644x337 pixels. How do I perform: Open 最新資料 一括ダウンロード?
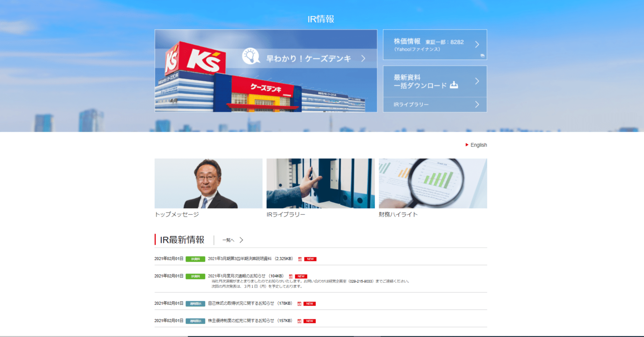point(435,81)
